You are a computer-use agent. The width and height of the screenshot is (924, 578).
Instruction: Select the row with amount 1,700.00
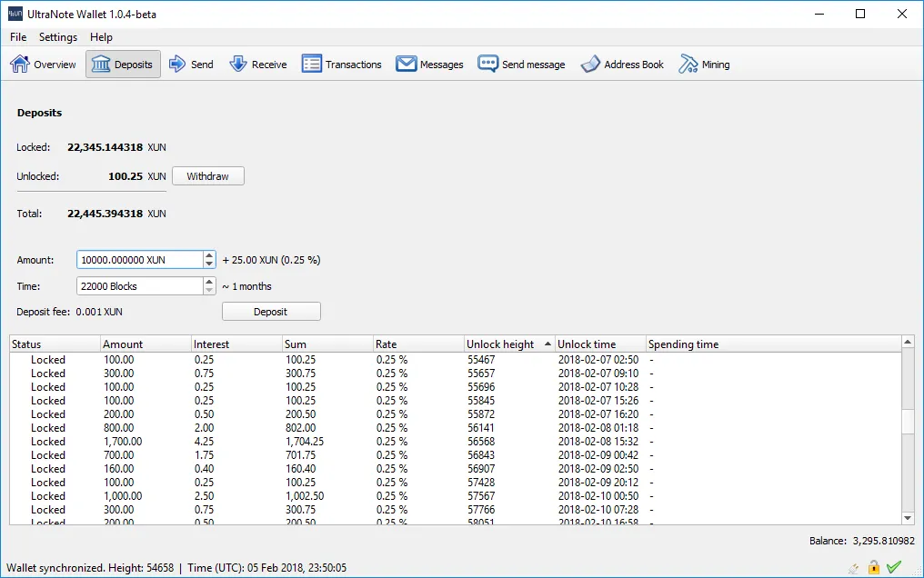[456, 442]
